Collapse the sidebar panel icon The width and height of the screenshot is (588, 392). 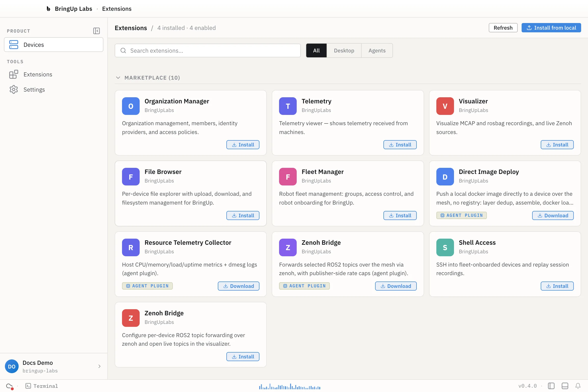(97, 31)
